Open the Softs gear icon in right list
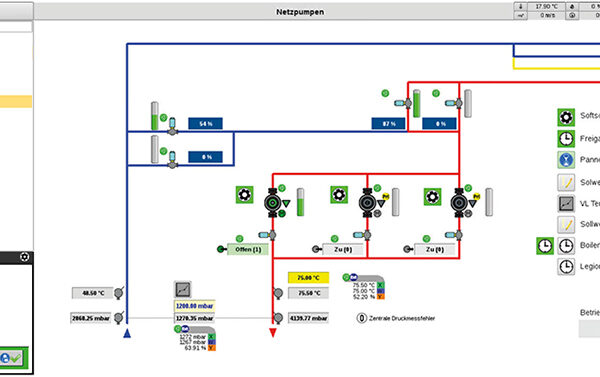Screen dimensions: 600x377 [x=566, y=117]
